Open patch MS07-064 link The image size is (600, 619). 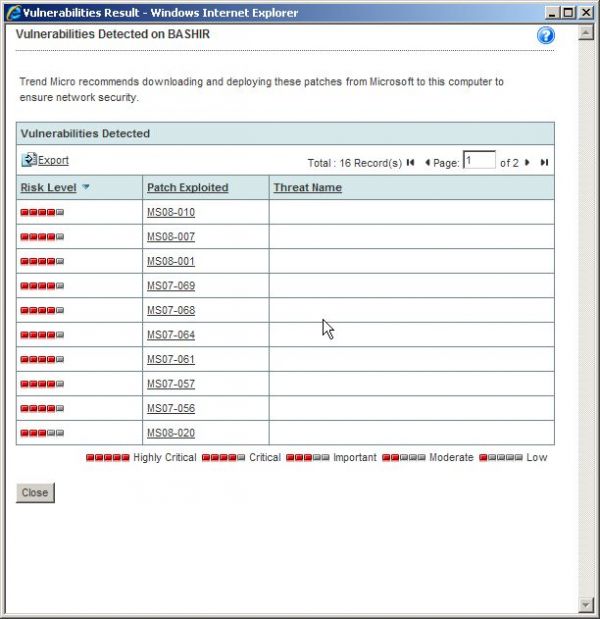click(x=171, y=335)
